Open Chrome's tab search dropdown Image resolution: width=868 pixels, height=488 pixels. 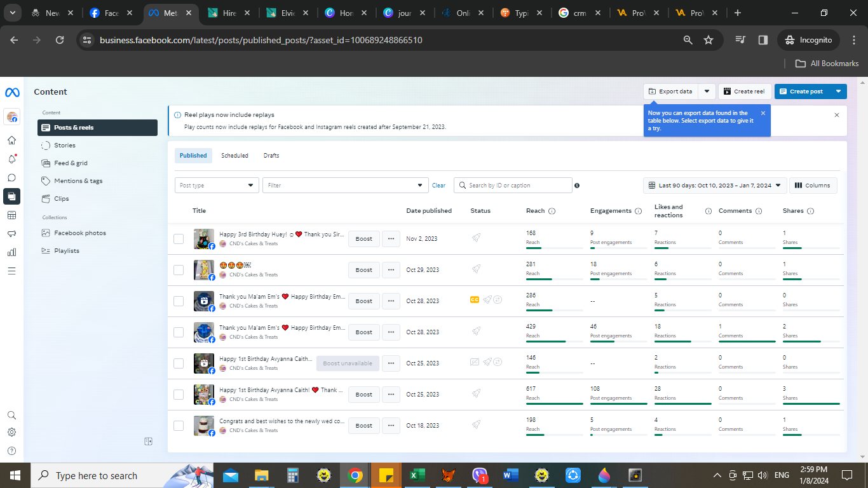coord(13,13)
